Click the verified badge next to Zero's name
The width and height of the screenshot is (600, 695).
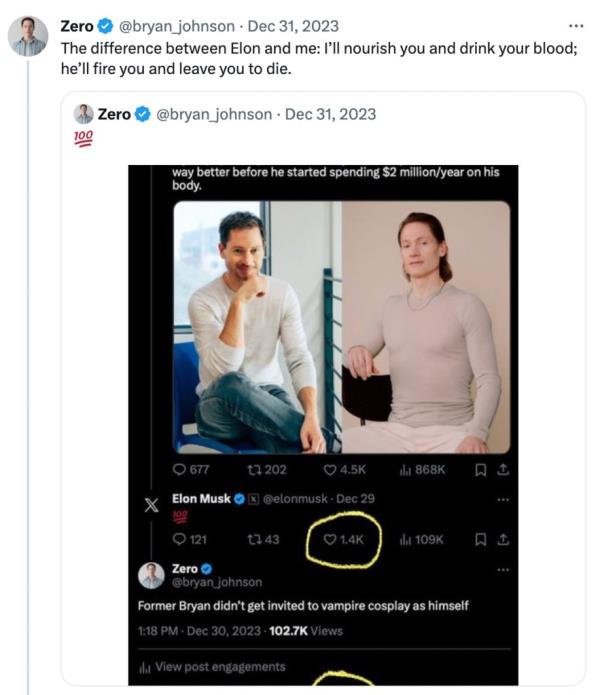pos(105,26)
